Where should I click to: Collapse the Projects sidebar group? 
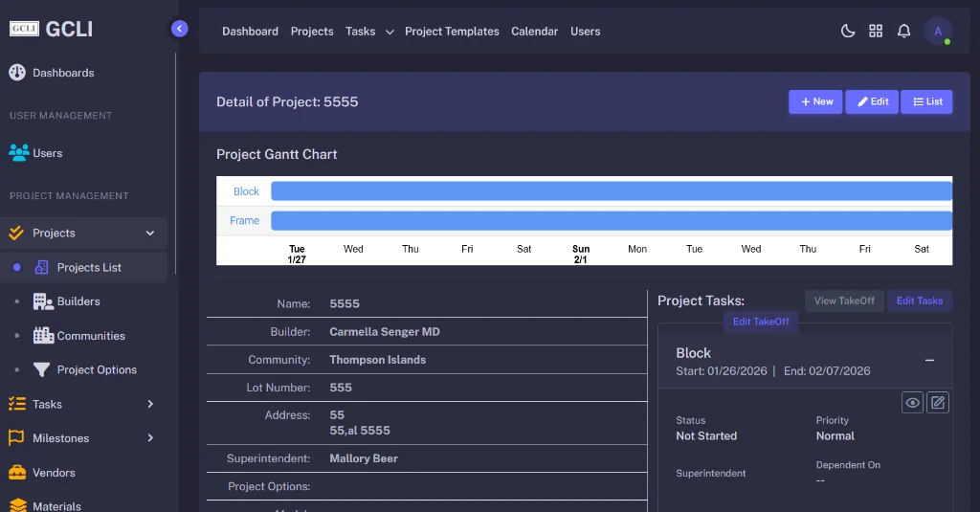[150, 233]
